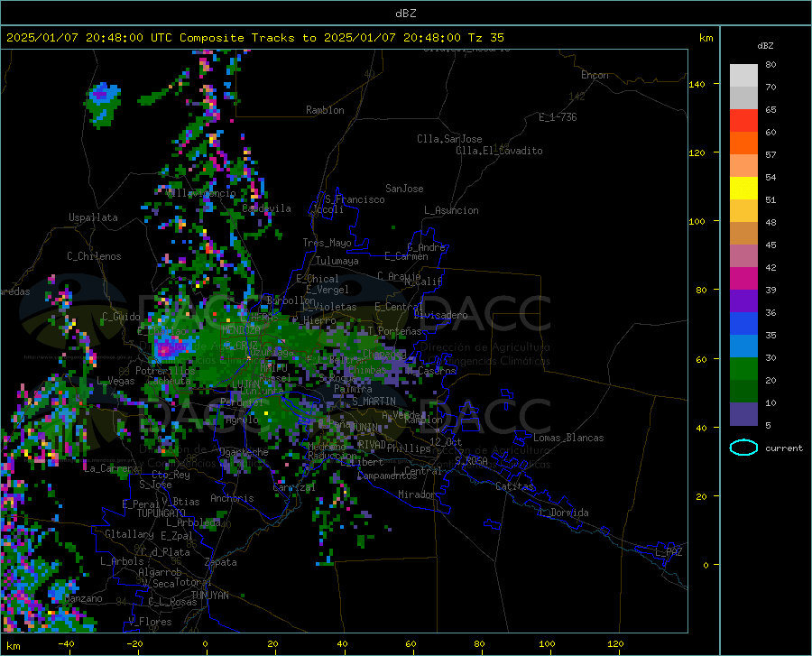Click the 'Mirador' map label

tap(417, 494)
